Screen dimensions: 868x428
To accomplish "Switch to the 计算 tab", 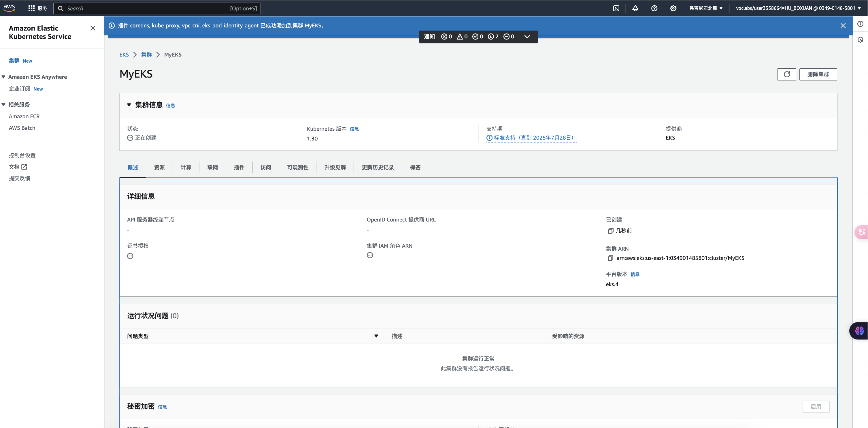I will [x=186, y=167].
